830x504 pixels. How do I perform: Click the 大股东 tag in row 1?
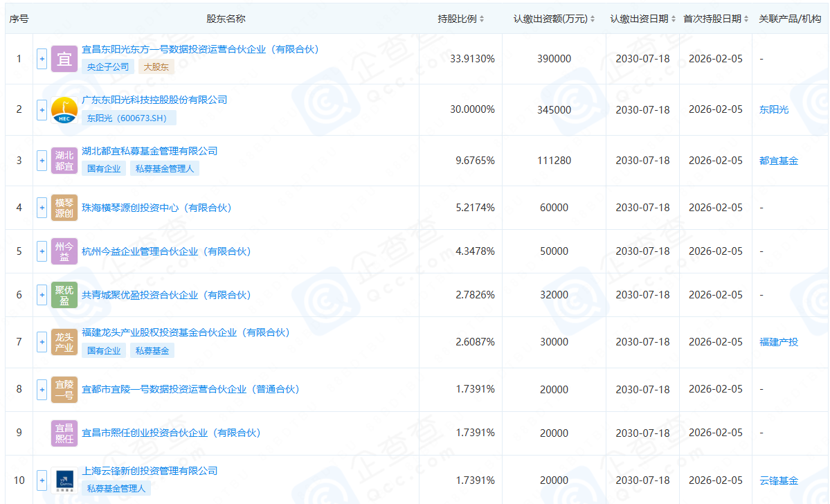[x=156, y=67]
